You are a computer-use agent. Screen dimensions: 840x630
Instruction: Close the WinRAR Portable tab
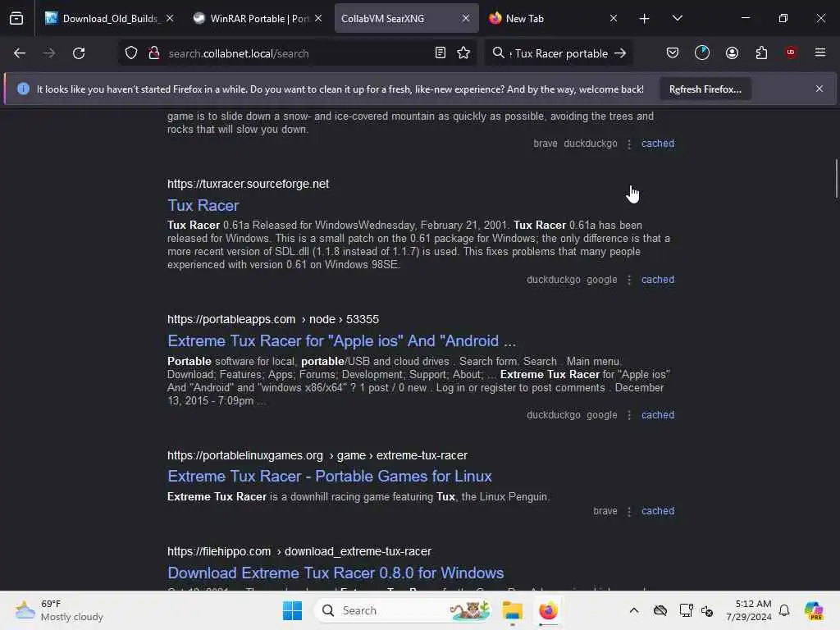coord(318,18)
